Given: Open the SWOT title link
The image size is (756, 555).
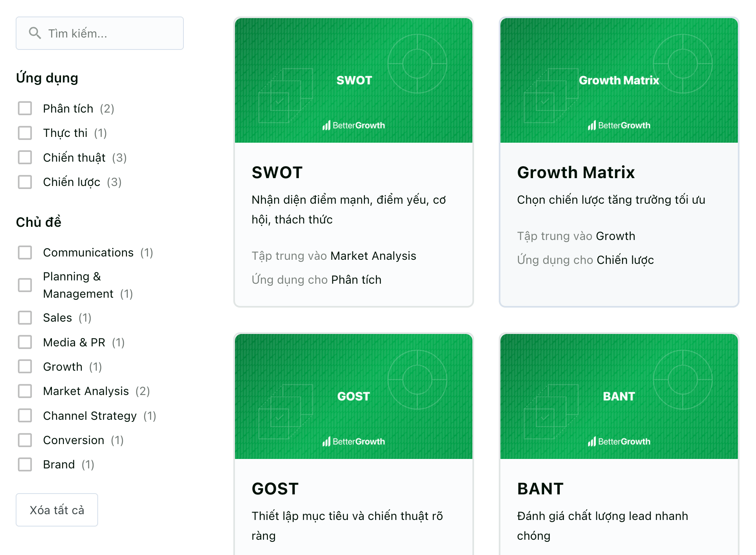Looking at the screenshot, I should point(277,172).
